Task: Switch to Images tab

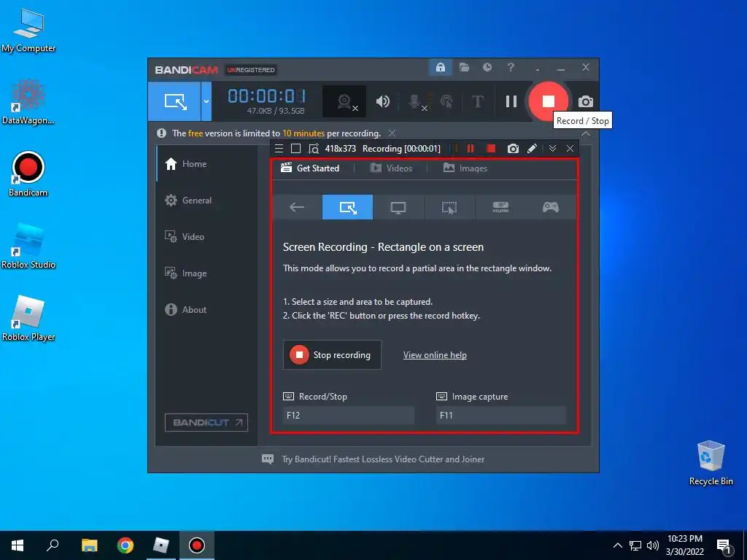Action: pyautogui.click(x=465, y=168)
